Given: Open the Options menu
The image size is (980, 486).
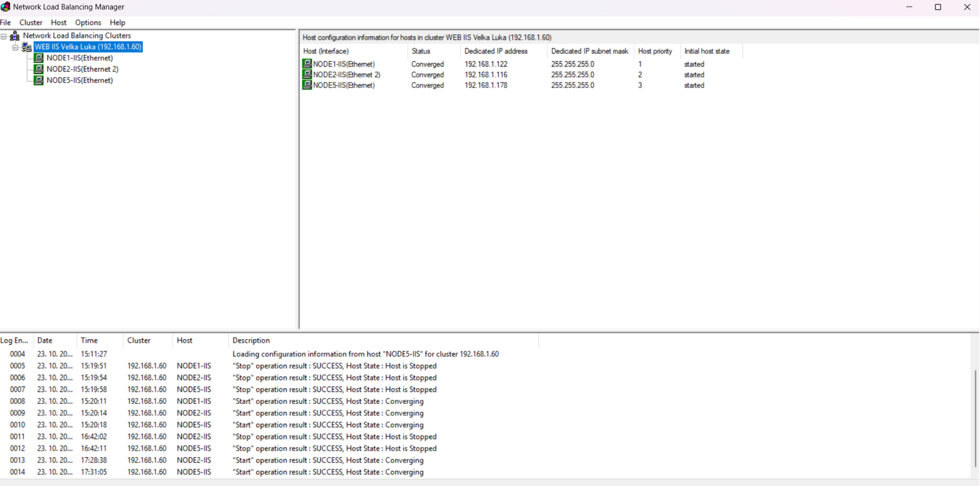Looking at the screenshot, I should (88, 22).
